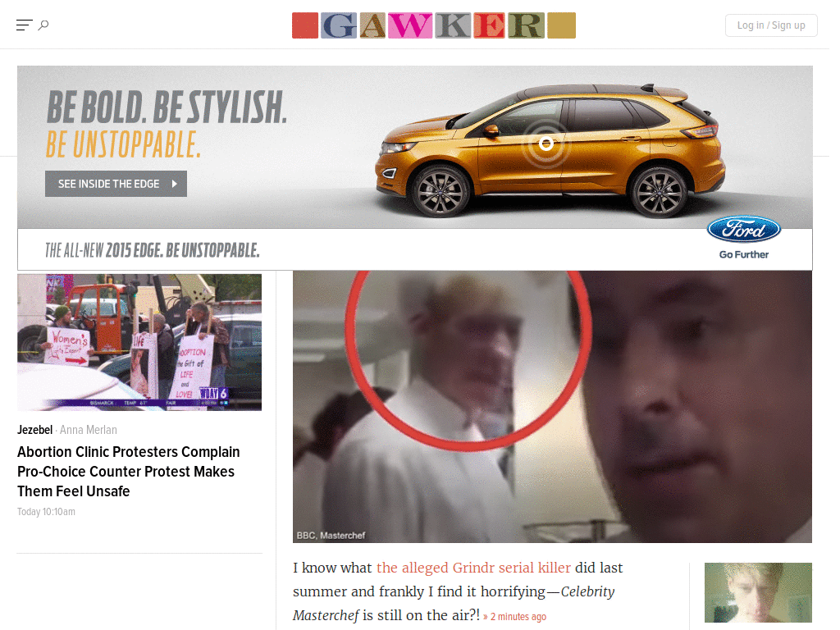Click Today 10:10am timestamp
Image resolution: width=840 pixels, height=630 pixels.
(46, 512)
